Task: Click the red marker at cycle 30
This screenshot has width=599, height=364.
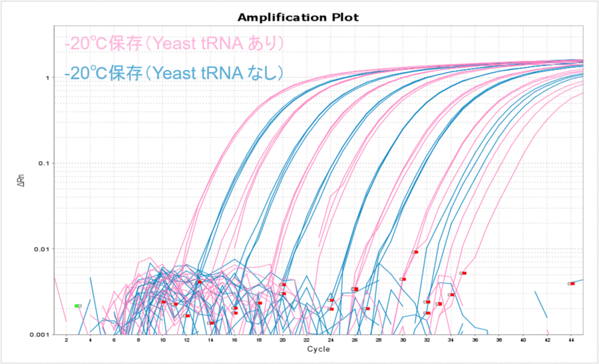Action: coord(403,279)
